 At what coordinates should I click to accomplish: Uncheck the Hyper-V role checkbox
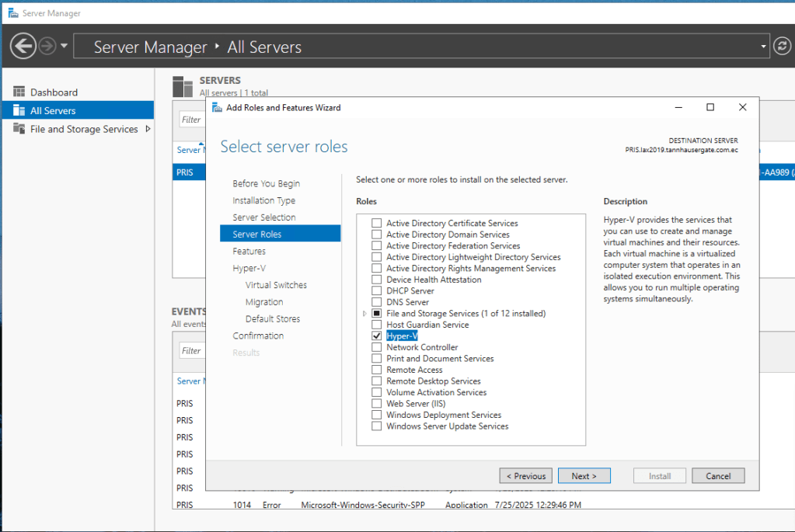click(377, 336)
